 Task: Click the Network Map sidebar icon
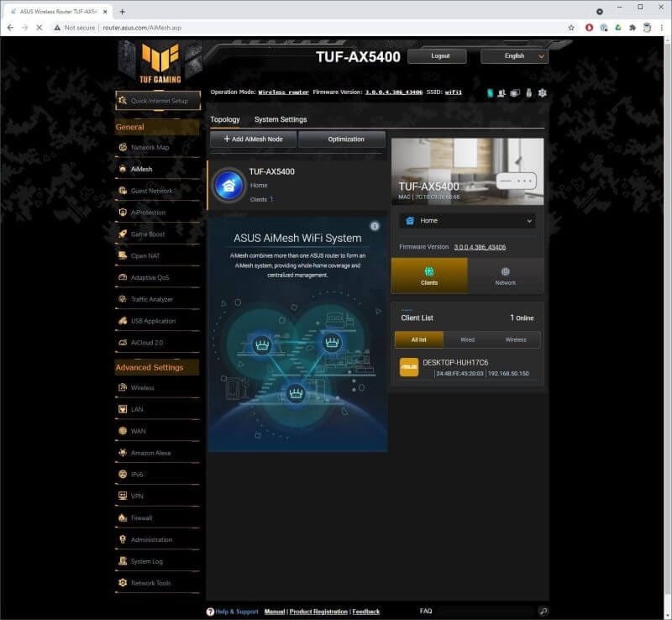123,148
